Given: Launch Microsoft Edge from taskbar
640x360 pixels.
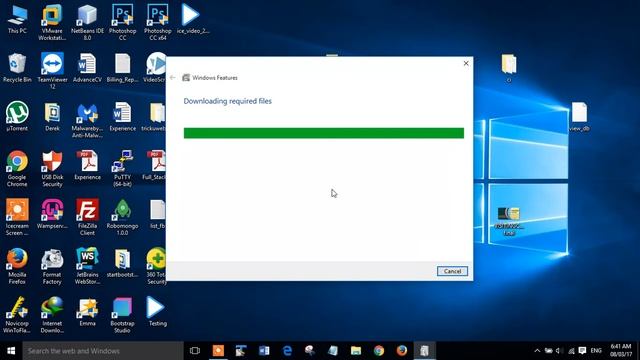Looking at the screenshot, I should coord(287,351).
